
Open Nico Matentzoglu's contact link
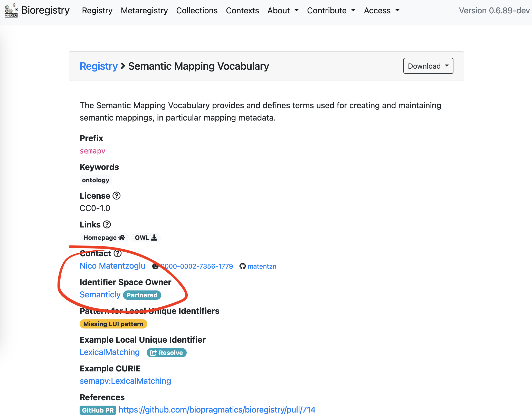point(112,266)
